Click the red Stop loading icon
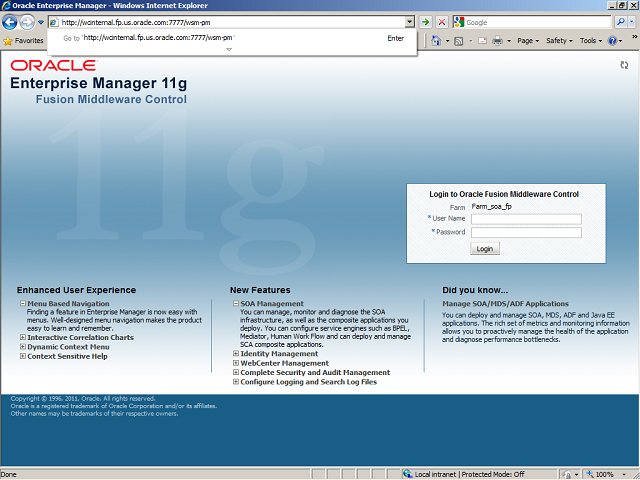The image size is (640, 480). tap(442, 22)
